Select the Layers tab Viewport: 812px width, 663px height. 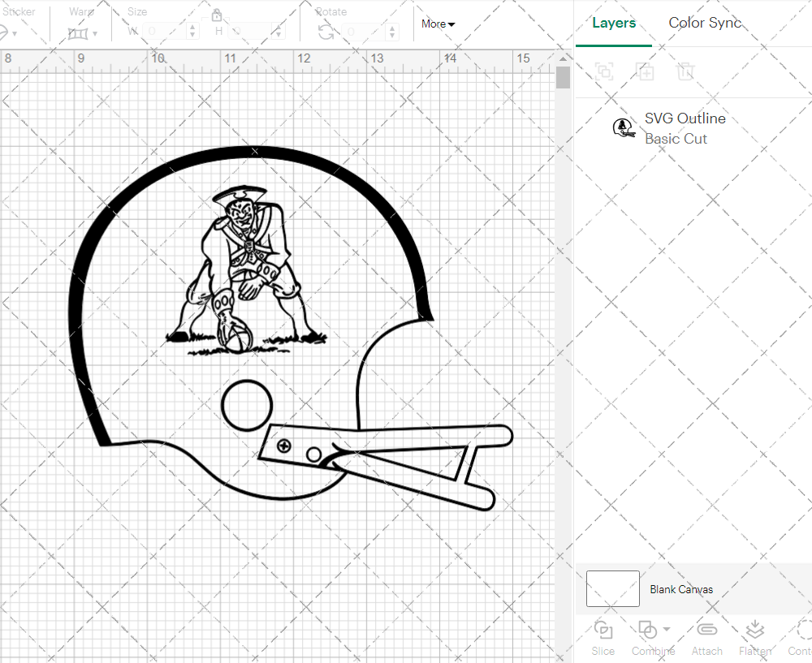tap(614, 23)
